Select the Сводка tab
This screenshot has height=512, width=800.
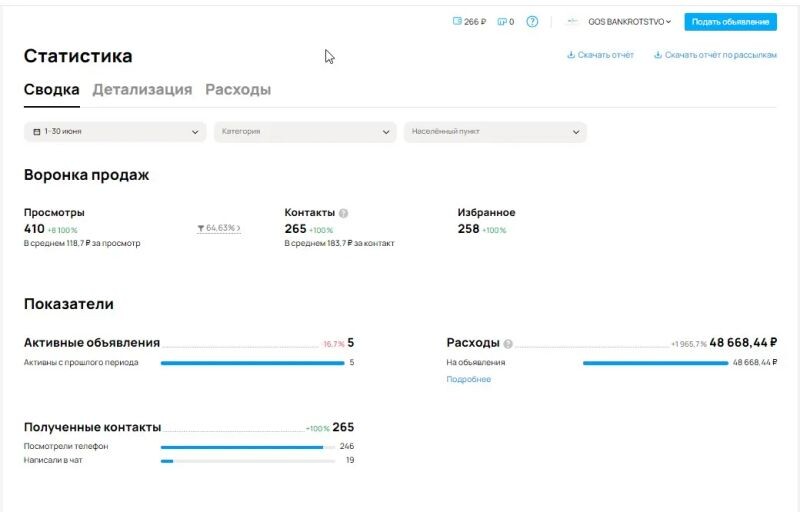point(52,89)
